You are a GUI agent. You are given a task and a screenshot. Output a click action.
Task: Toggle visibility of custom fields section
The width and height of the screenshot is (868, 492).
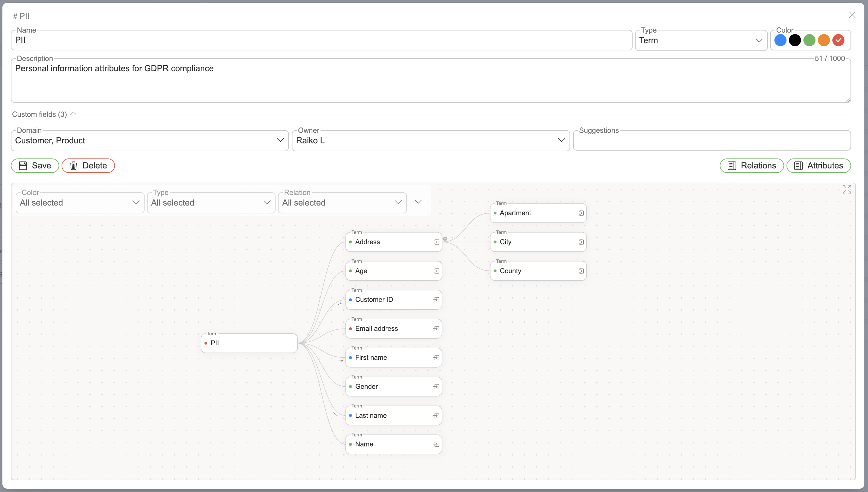point(73,114)
